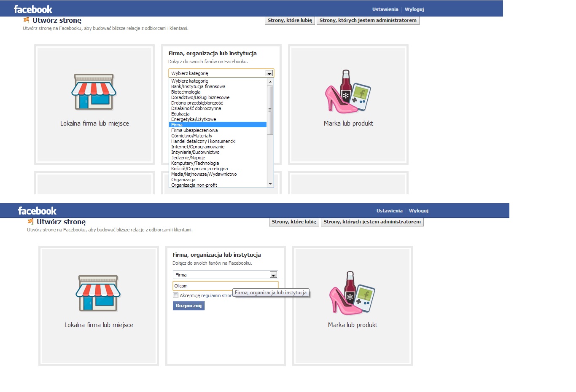
Task: Collapse the open Wybierz kategorię dropdown via its arrow
Action: [269, 73]
